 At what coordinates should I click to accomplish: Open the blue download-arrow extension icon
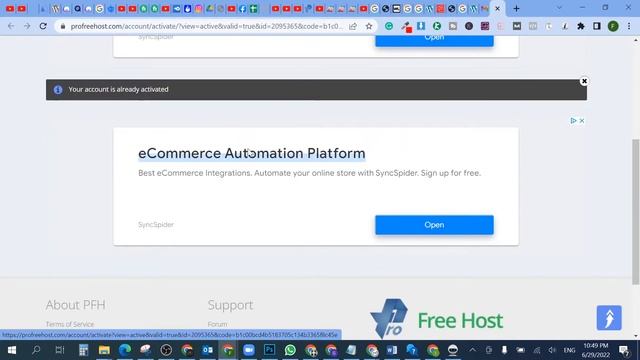421,26
